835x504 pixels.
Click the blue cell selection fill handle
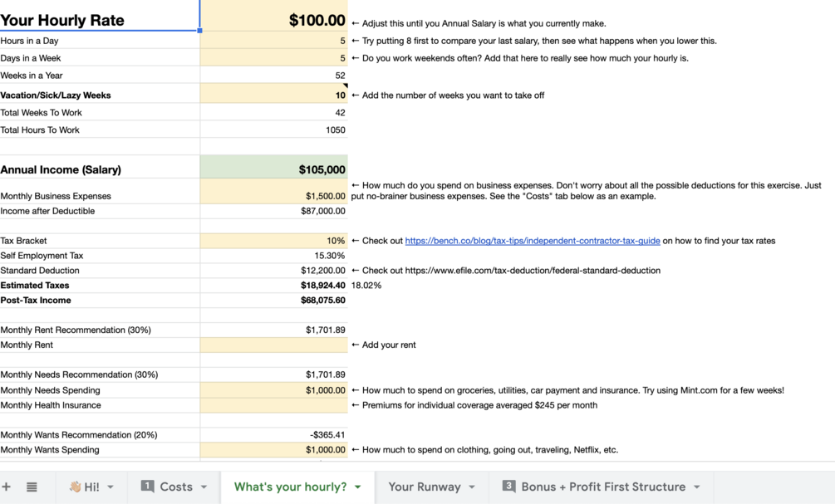[x=200, y=31]
